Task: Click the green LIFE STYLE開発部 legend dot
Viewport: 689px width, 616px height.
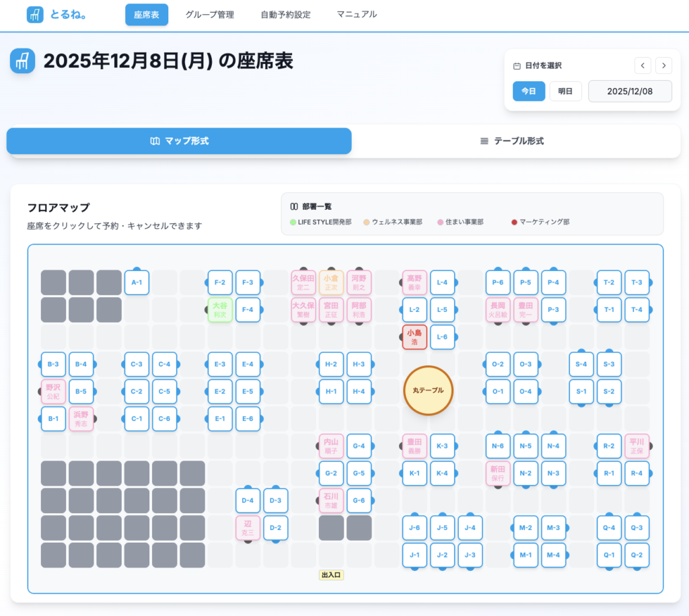Action: coord(293,222)
